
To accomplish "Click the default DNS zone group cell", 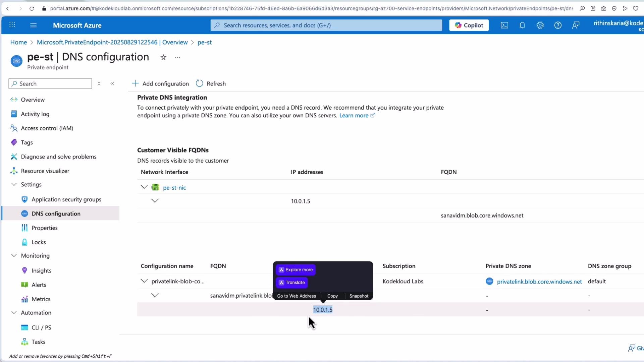I will (x=597, y=282).
